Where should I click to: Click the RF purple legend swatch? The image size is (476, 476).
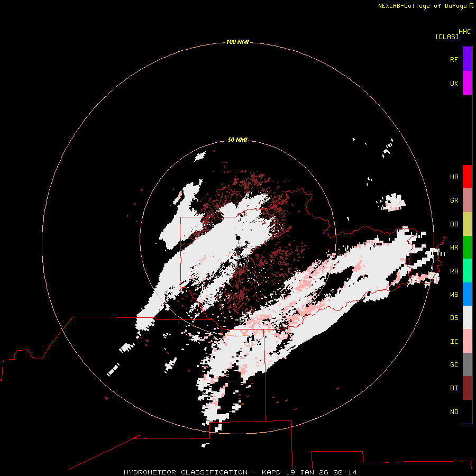pyautogui.click(x=467, y=59)
